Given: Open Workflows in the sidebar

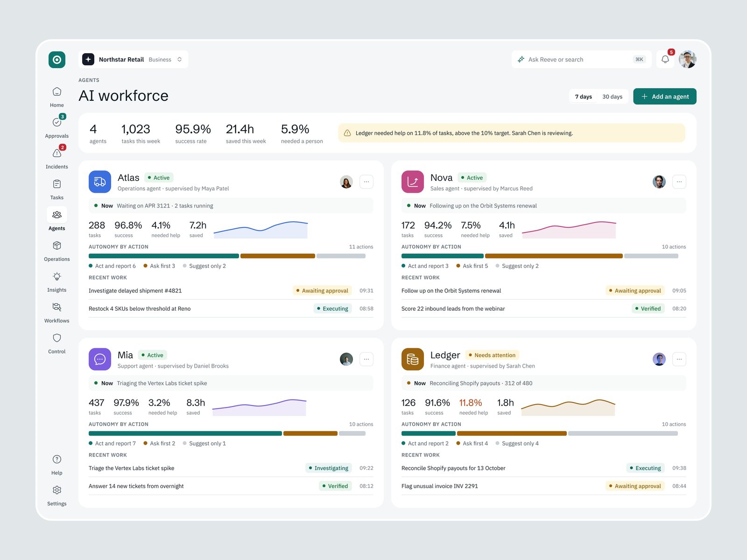Looking at the screenshot, I should coord(57,312).
